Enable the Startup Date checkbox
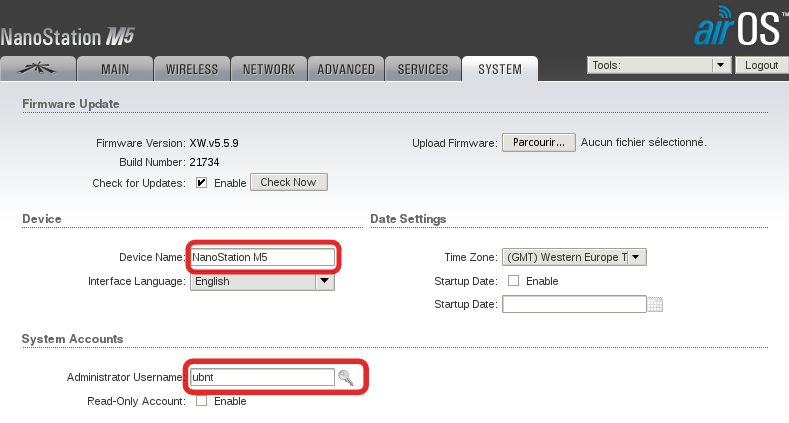The image size is (789, 423). point(514,281)
